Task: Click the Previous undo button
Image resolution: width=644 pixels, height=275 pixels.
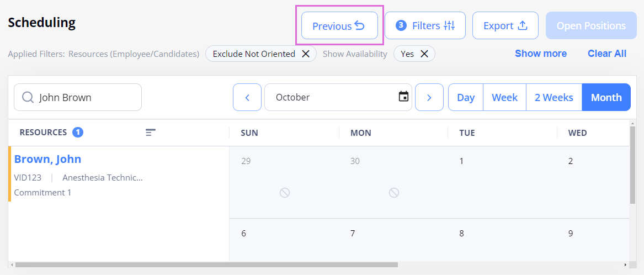Action: (x=339, y=26)
